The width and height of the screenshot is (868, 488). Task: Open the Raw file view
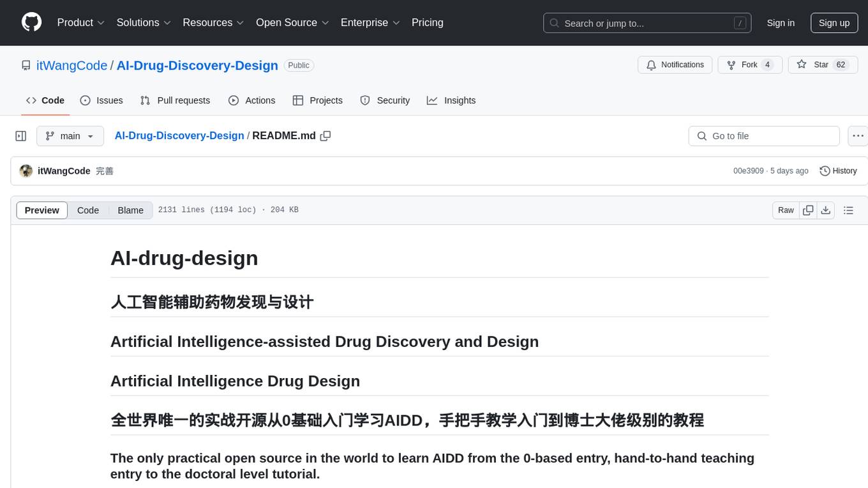786,210
